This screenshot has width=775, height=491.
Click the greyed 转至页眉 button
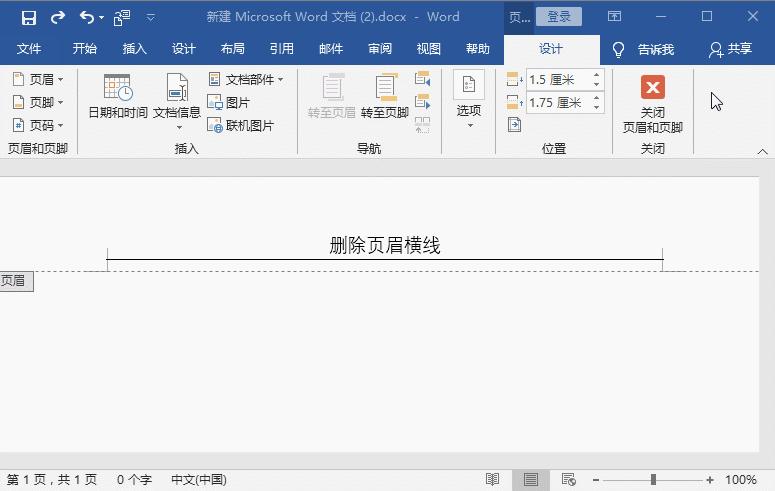tap(332, 96)
